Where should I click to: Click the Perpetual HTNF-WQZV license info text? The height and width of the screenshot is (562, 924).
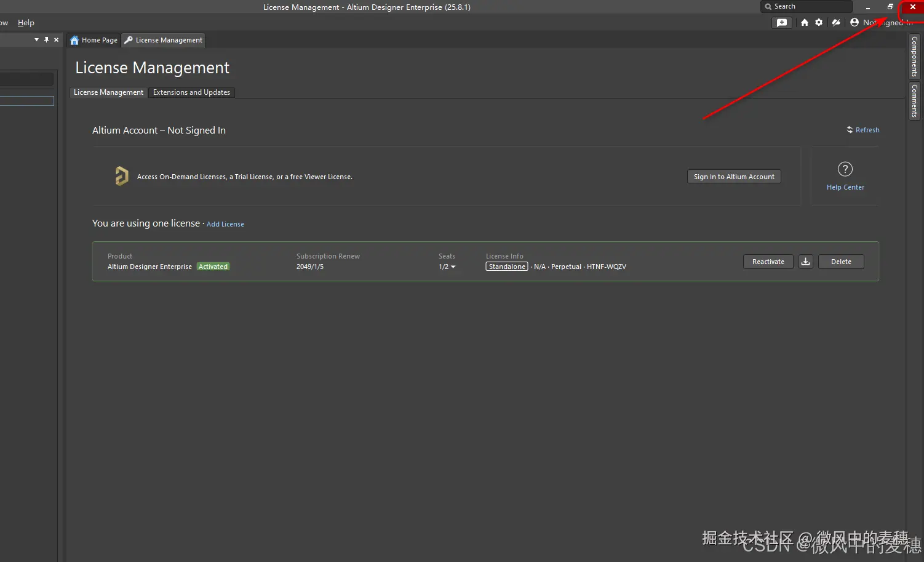coord(588,267)
